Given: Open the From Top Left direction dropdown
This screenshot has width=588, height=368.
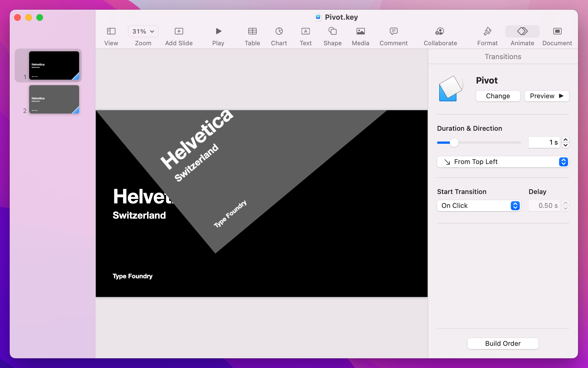Looking at the screenshot, I should tap(503, 162).
